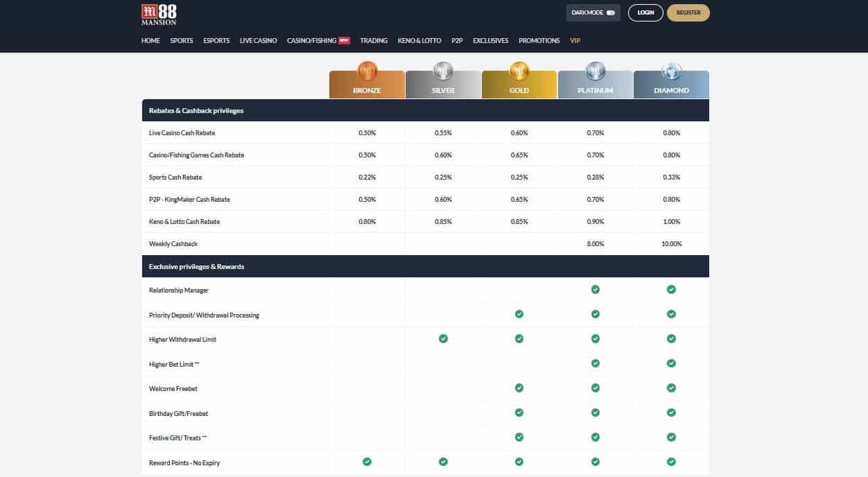Select the Bronze tier header
Screen dimensions: 868x477
(x=367, y=85)
